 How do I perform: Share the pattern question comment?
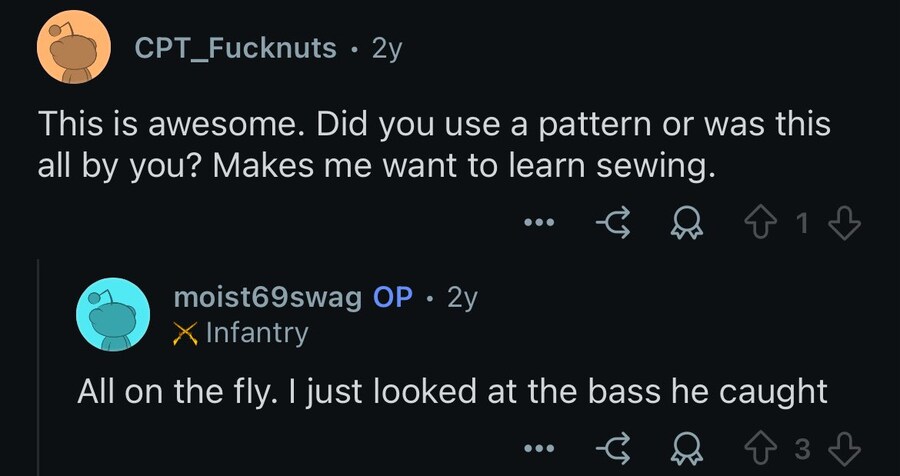tap(614, 225)
